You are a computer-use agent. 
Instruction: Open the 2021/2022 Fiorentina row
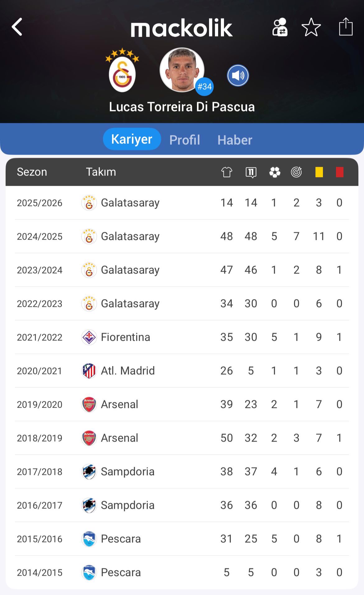point(182,337)
